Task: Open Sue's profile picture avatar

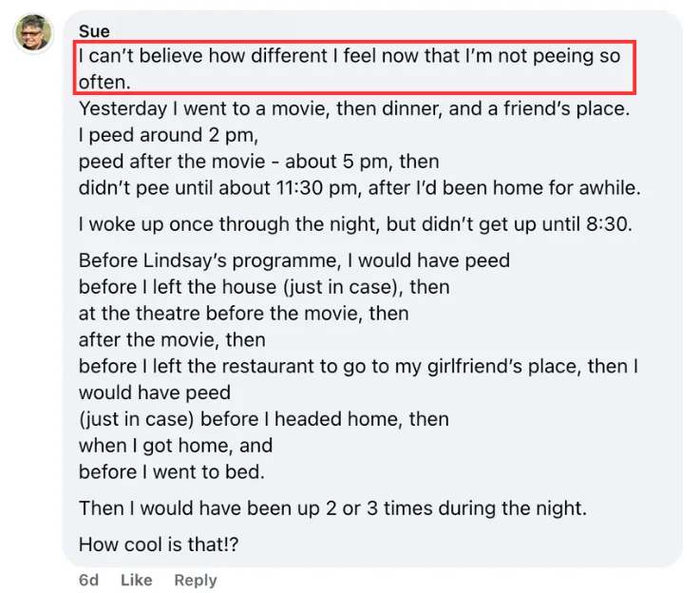Action: (x=33, y=33)
